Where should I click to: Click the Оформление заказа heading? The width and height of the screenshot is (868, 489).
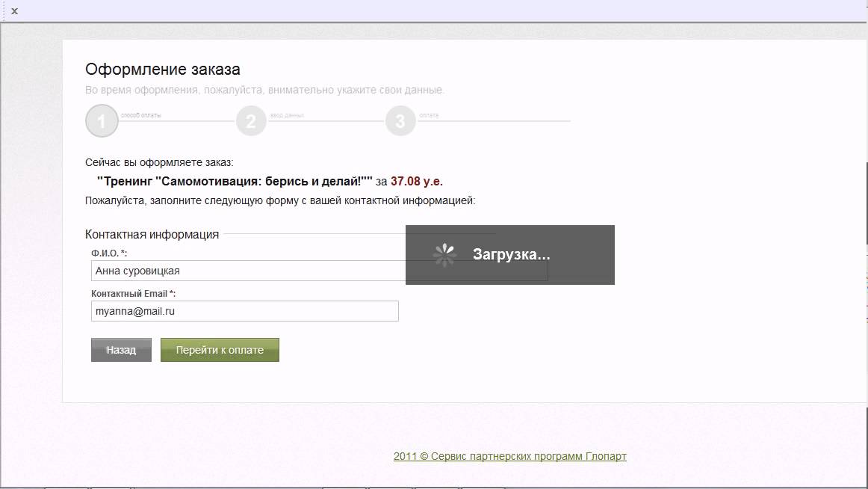(x=163, y=70)
